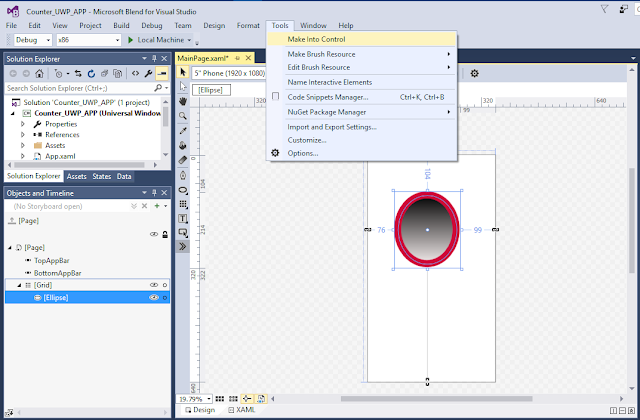Toggle snapping to gridlines button
Viewport: 640px width, 420px height.
tap(233, 399)
